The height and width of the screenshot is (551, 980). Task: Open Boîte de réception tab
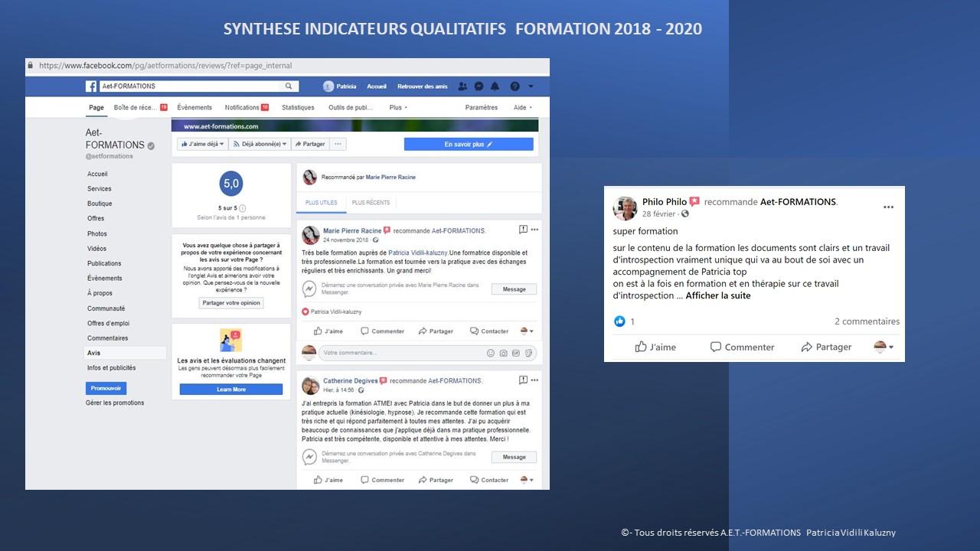coord(140,108)
